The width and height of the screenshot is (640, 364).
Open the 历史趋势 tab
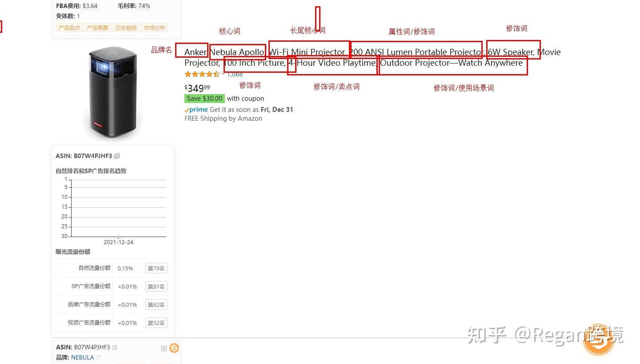coord(126,27)
